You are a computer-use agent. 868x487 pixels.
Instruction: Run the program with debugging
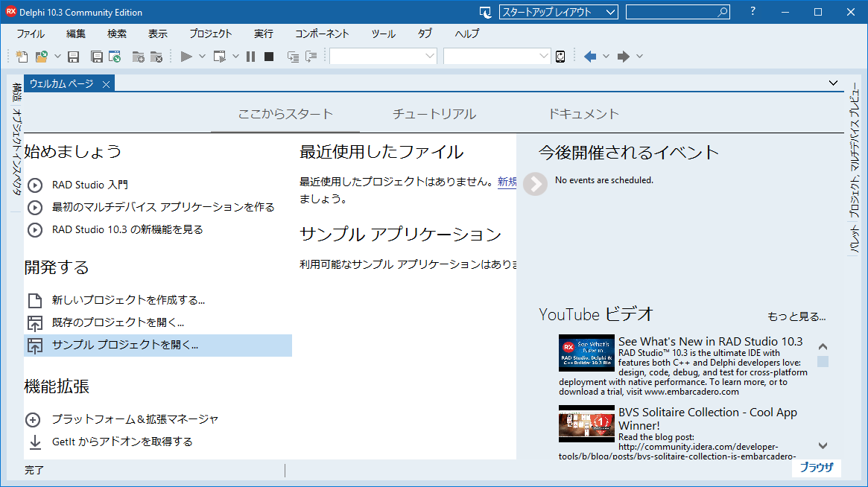(188, 56)
